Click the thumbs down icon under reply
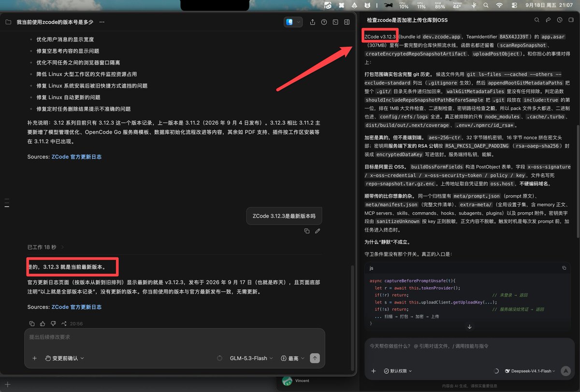The height and width of the screenshot is (392, 580). point(53,323)
